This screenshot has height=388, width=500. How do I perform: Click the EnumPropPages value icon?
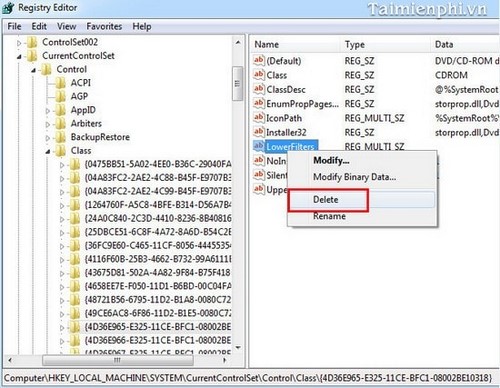[x=259, y=103]
